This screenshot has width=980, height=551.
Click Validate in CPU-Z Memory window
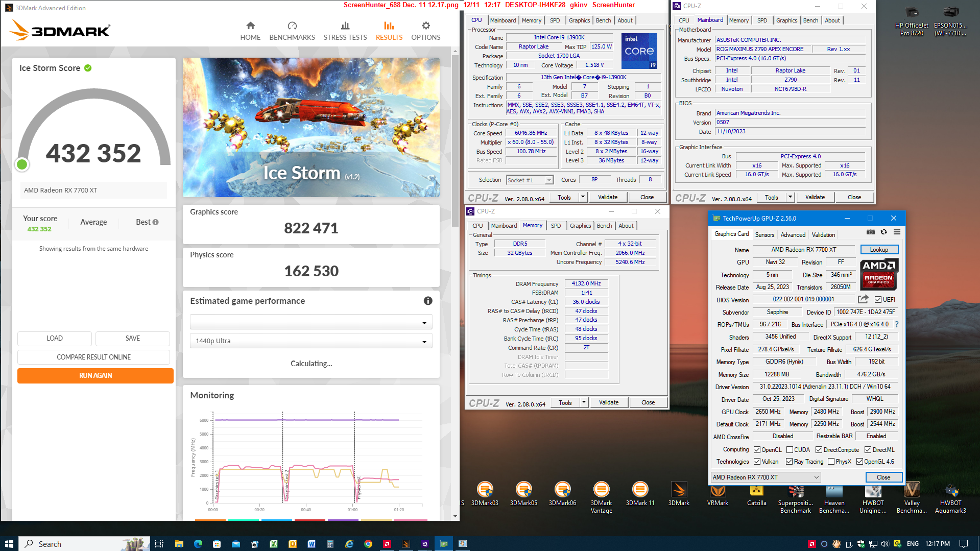[608, 402]
